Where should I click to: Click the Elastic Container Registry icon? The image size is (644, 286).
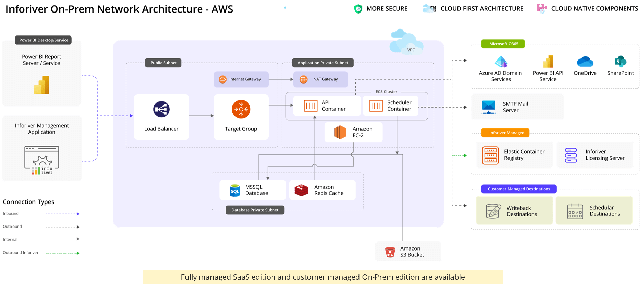point(491,155)
